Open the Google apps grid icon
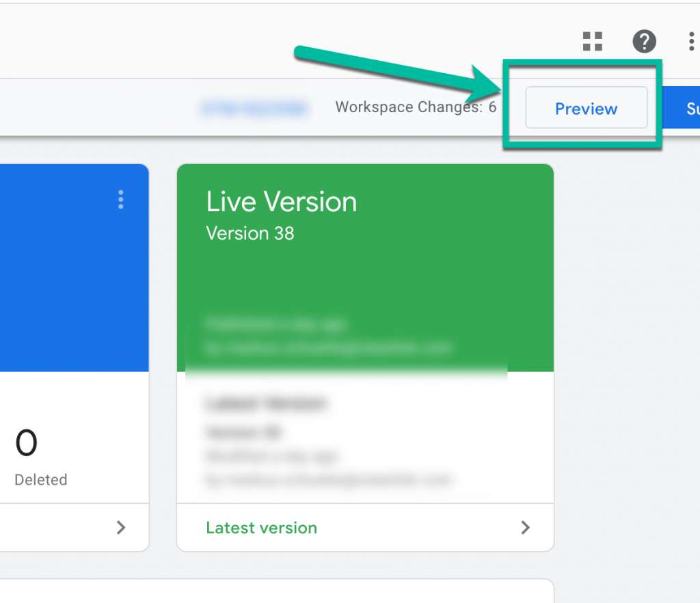 pos(593,42)
